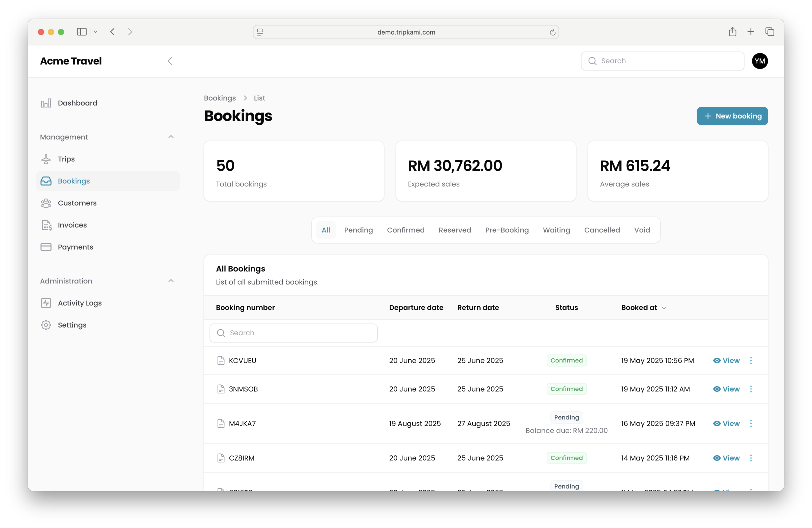
Task: Click the New booking button
Action: point(732,116)
